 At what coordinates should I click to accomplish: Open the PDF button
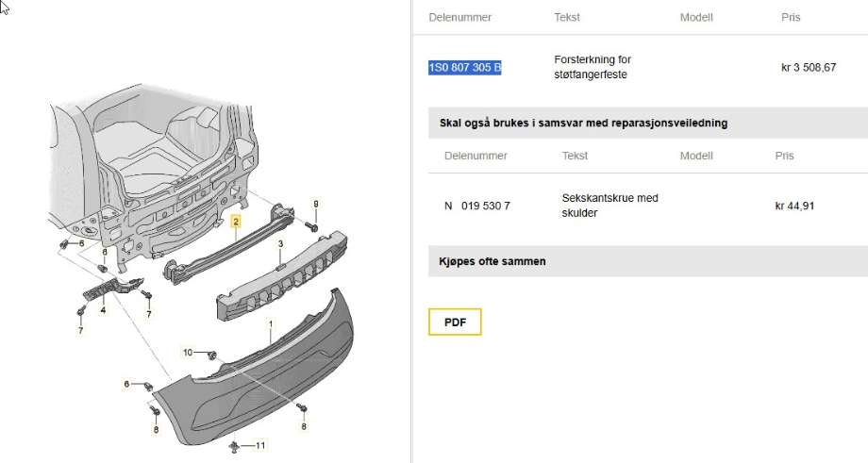pos(455,322)
